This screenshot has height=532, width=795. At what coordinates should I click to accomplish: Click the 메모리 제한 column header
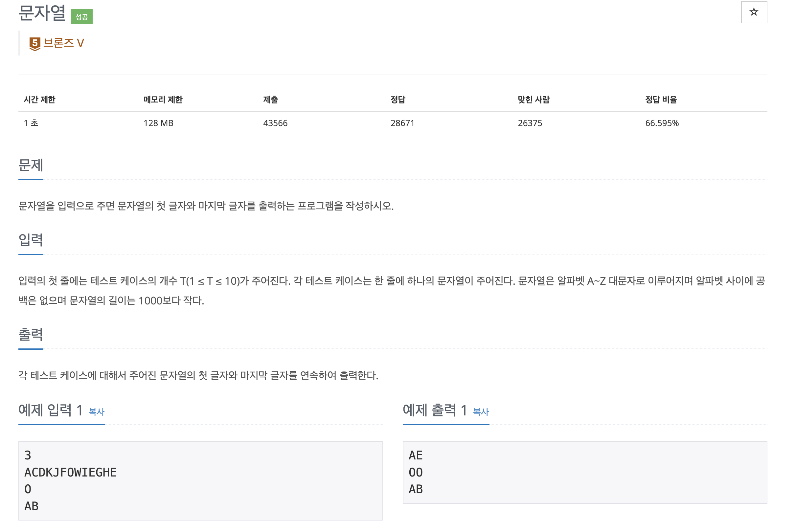pos(163,100)
